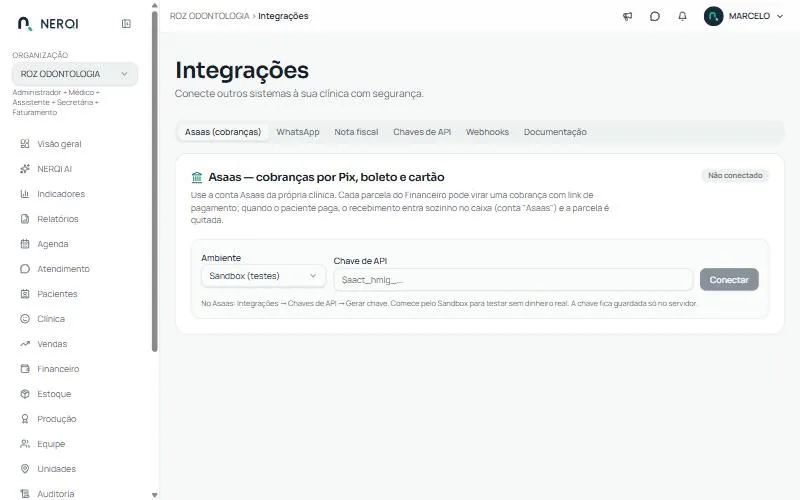The image size is (800, 500).
Task: Click ROZ ODONTOLOGIA breadcrumb link
Action: point(209,16)
